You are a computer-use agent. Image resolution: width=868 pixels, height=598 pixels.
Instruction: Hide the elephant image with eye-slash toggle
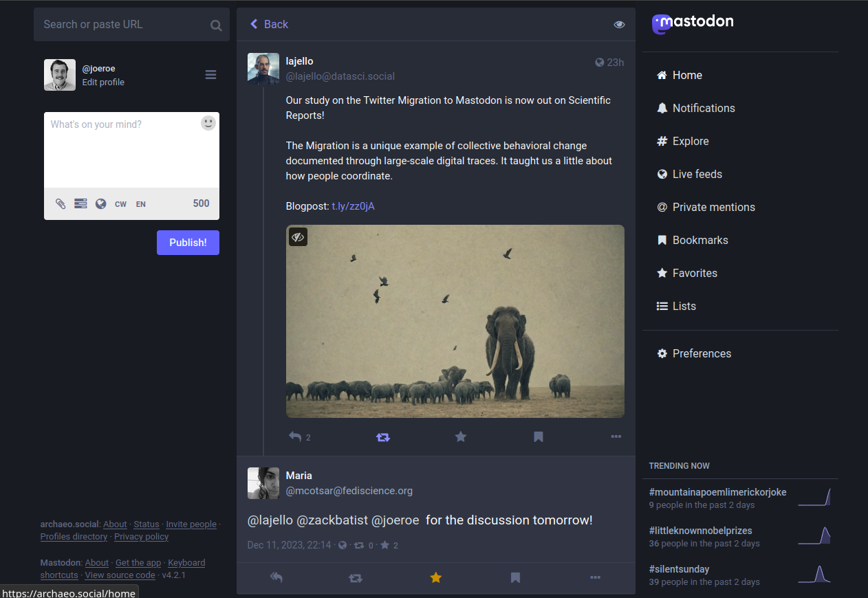point(298,236)
